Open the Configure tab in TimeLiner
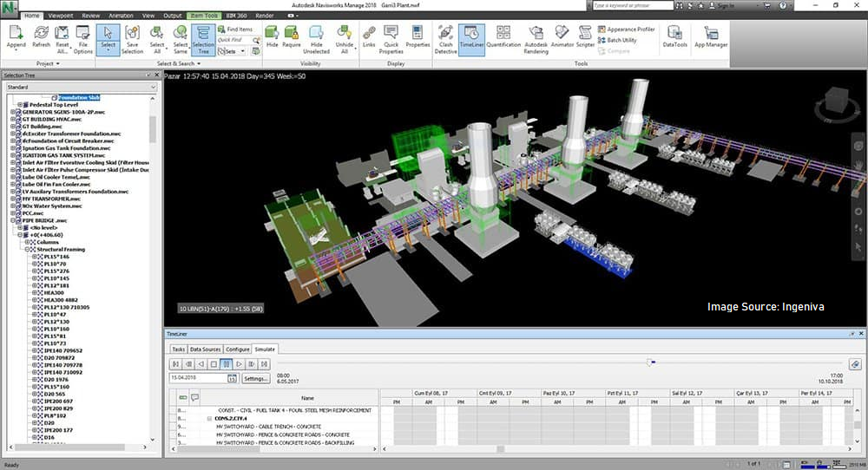The width and height of the screenshot is (868, 470). click(238, 349)
